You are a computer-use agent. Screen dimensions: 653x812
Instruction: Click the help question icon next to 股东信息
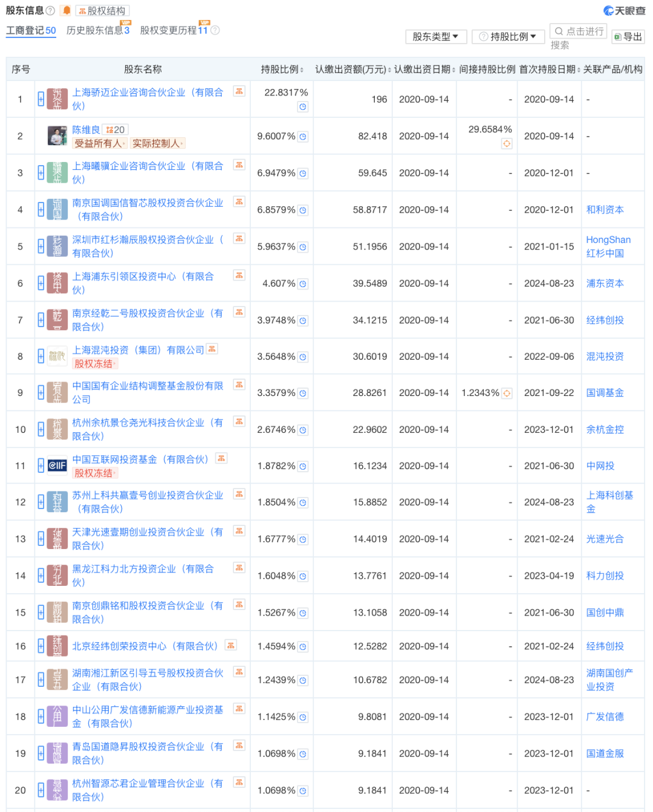[50, 10]
